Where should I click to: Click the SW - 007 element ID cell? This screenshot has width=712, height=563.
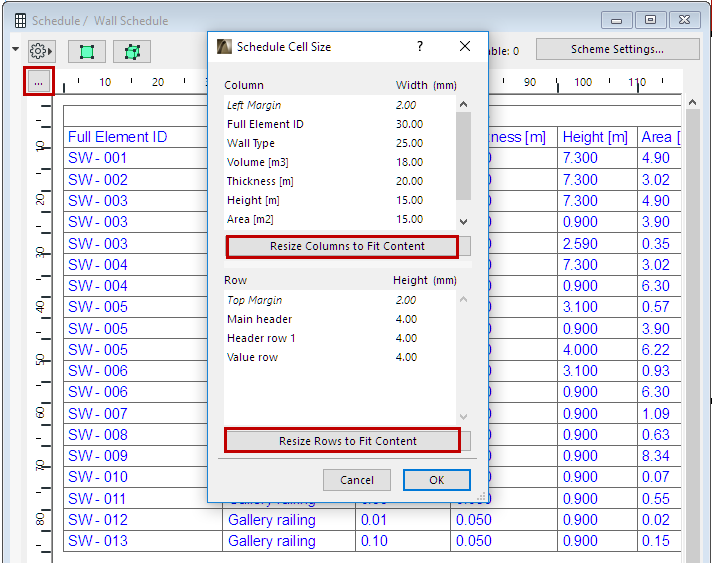tap(98, 414)
